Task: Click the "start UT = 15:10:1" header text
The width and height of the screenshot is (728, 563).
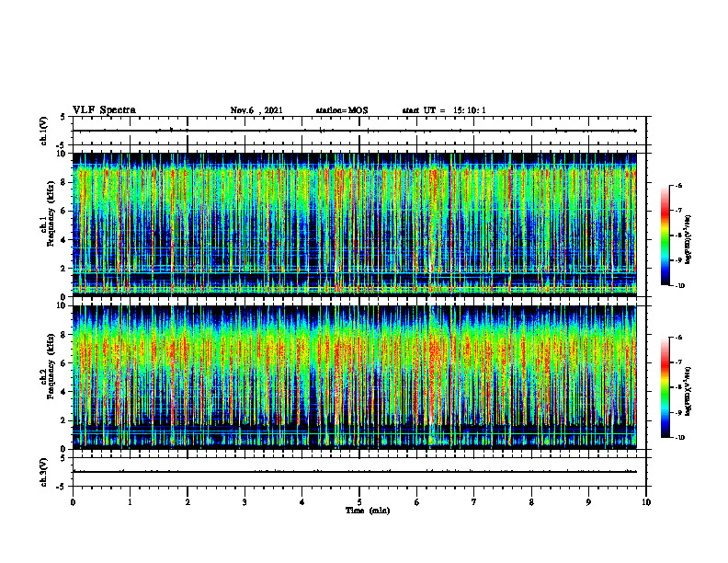Action: click(x=444, y=110)
